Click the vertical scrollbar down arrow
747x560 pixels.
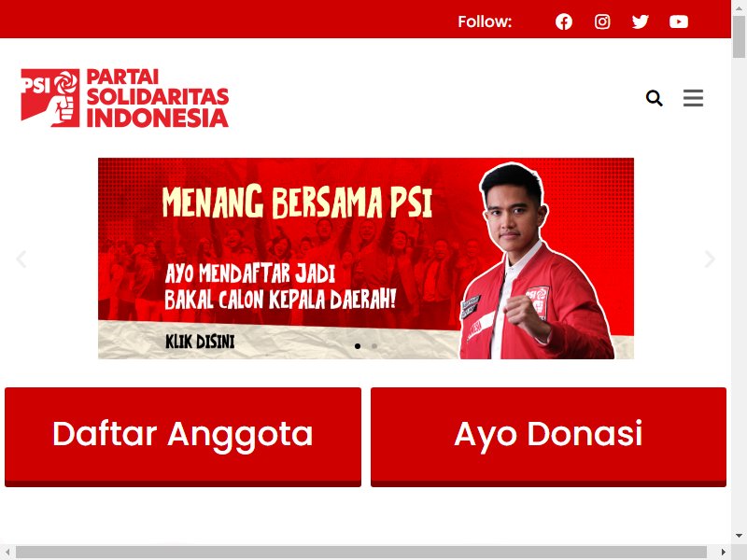click(x=739, y=536)
